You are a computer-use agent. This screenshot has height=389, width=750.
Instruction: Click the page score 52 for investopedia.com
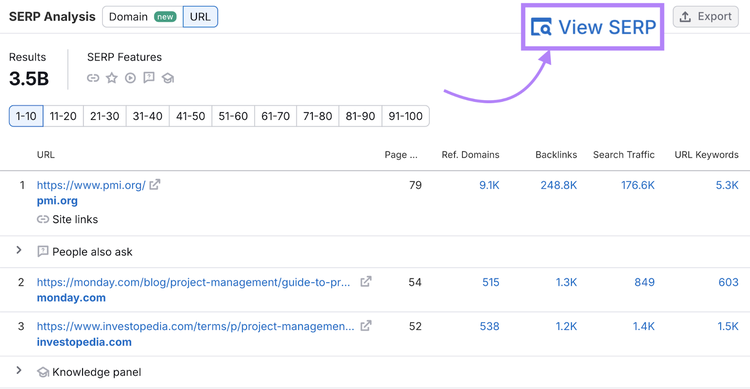point(415,326)
